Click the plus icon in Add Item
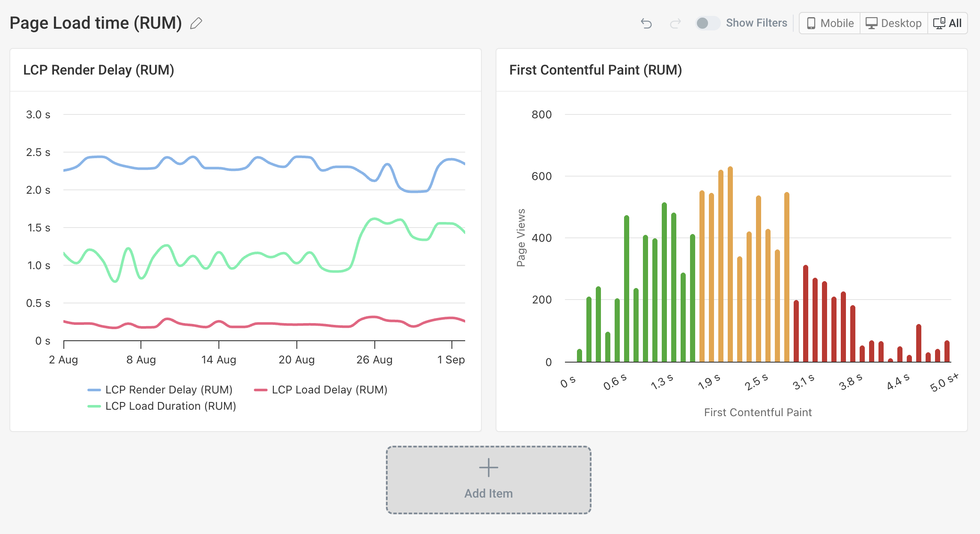Image resolution: width=980 pixels, height=534 pixels. tap(489, 468)
